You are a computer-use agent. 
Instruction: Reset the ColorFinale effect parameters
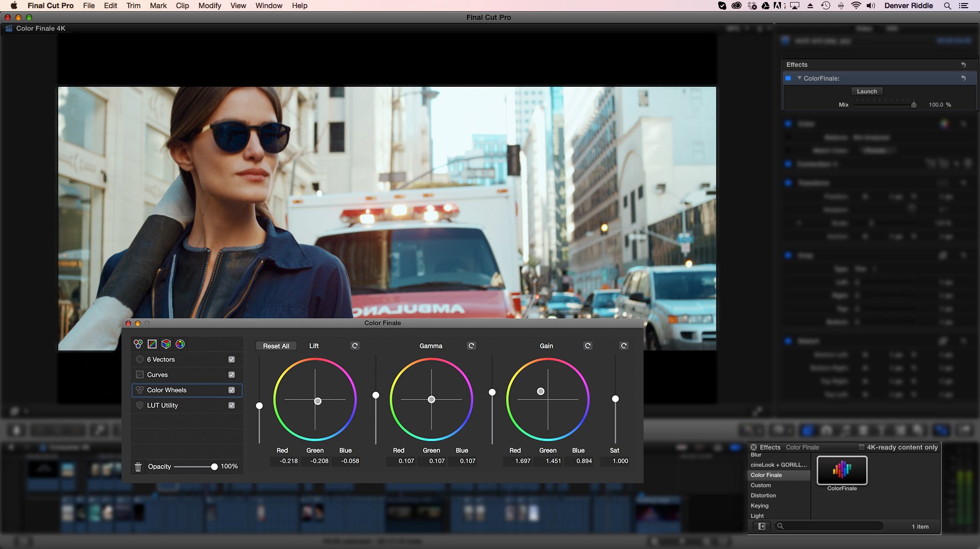[x=963, y=78]
